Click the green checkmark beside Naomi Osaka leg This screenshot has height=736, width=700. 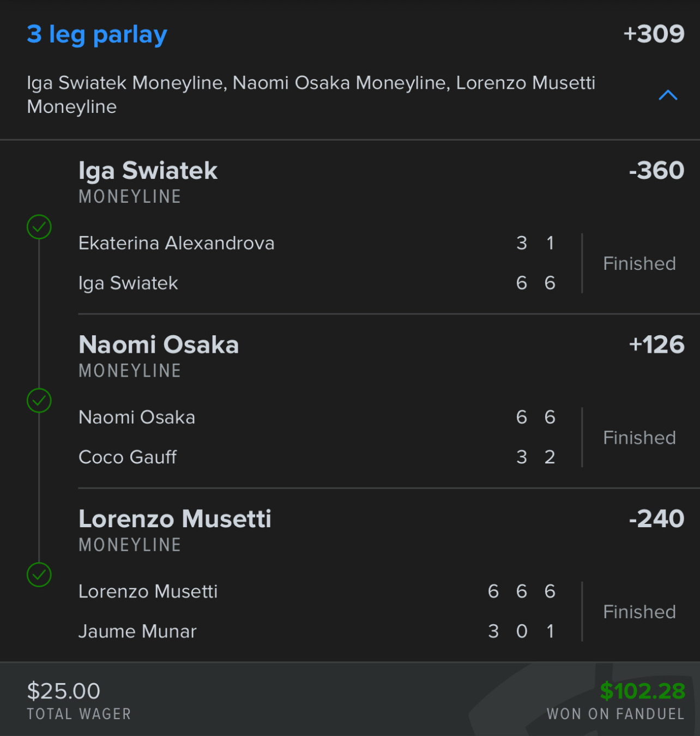click(39, 401)
